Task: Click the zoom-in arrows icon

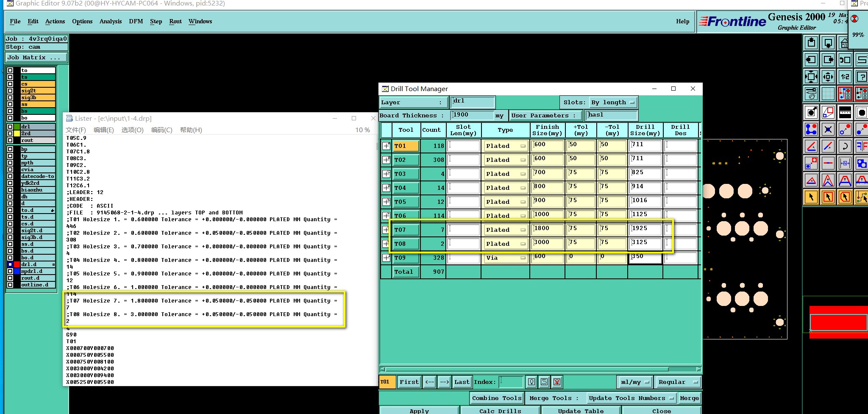Action: 811,77
